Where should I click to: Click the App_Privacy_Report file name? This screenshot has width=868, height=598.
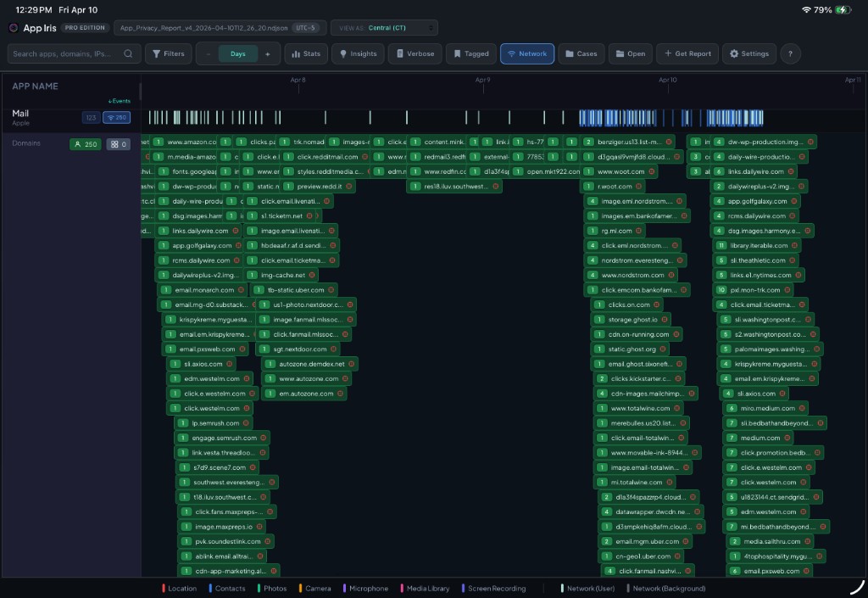[203, 28]
